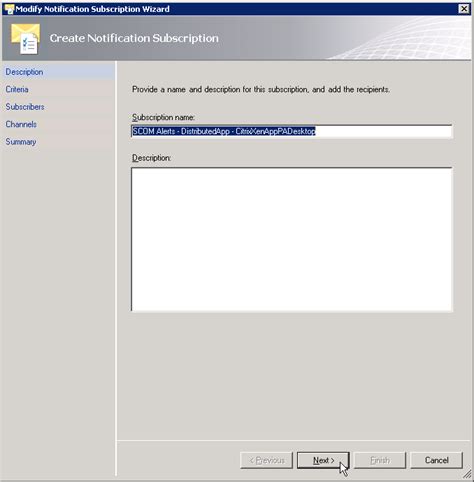Screen dimensions: 474x482
Task: Click inside the Description text area
Action: (292, 239)
